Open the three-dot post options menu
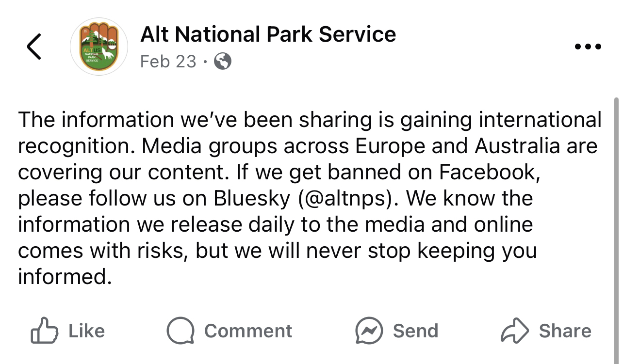623x364 pixels. pyautogui.click(x=588, y=47)
